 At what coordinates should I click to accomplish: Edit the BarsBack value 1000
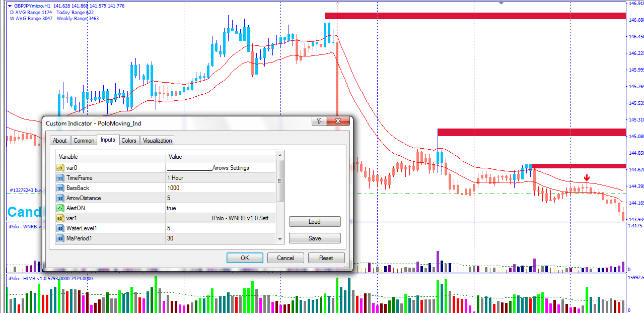221,188
